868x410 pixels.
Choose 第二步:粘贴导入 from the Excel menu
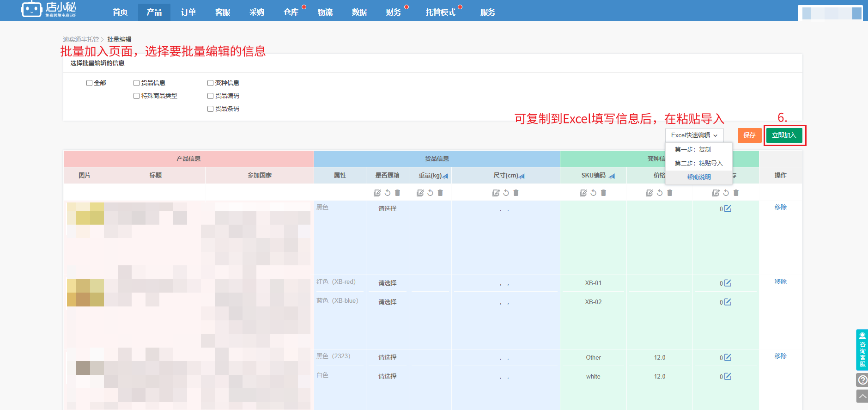tap(699, 163)
